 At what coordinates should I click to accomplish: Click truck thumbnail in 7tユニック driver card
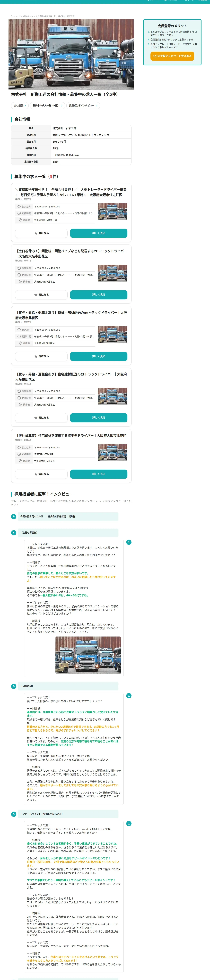(x=112, y=273)
